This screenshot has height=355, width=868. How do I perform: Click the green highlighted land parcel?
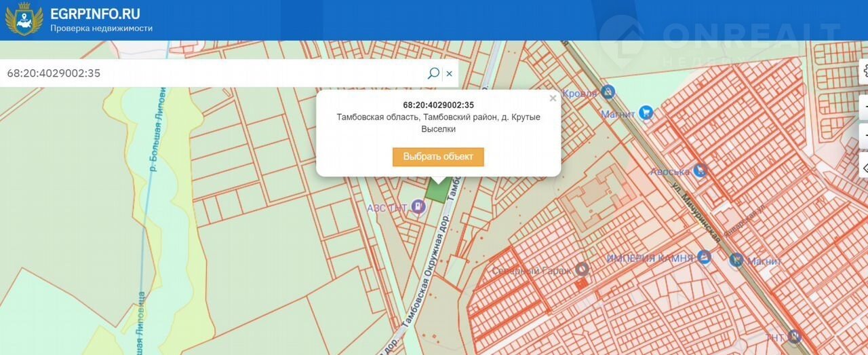437,191
